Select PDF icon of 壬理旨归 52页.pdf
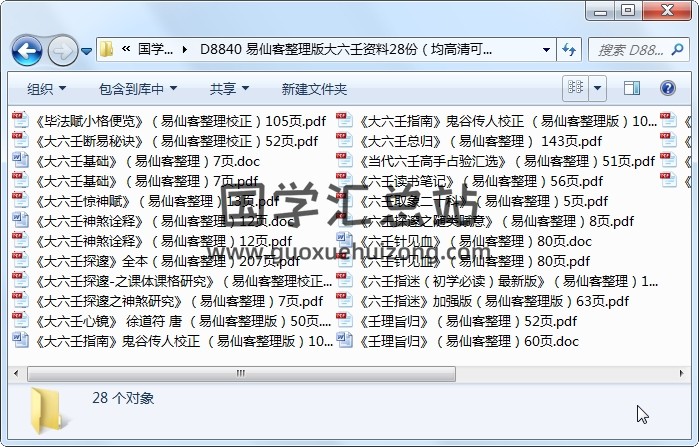 point(344,321)
